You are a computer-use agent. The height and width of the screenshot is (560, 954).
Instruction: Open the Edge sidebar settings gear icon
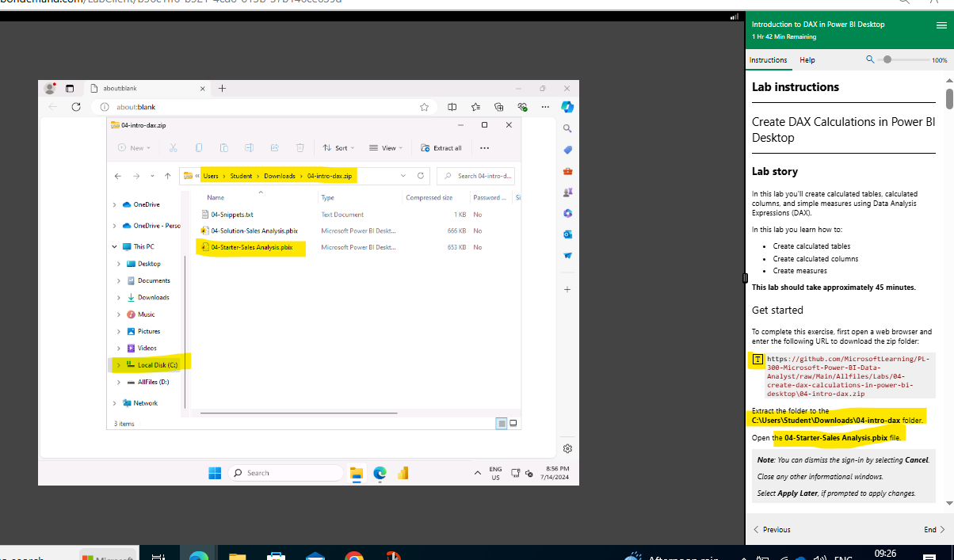[567, 448]
